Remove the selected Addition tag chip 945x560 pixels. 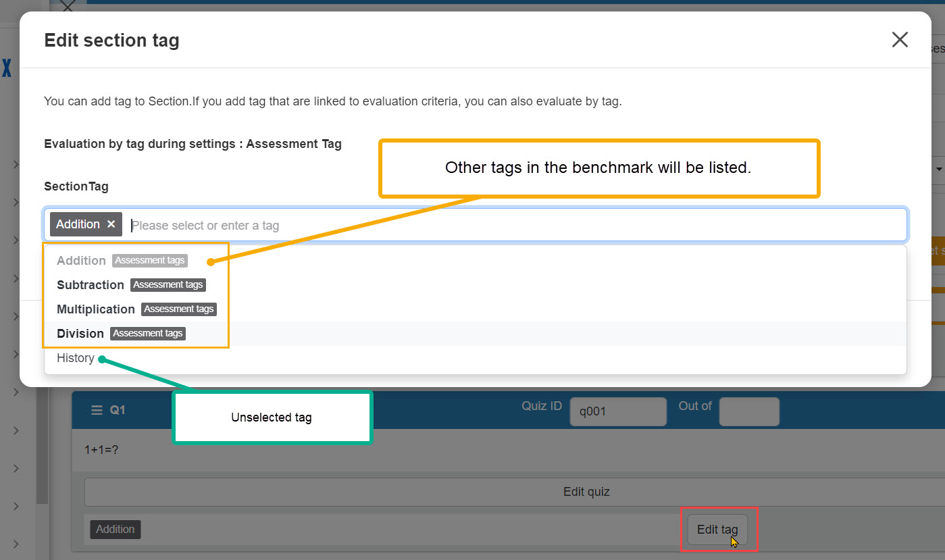click(x=111, y=224)
